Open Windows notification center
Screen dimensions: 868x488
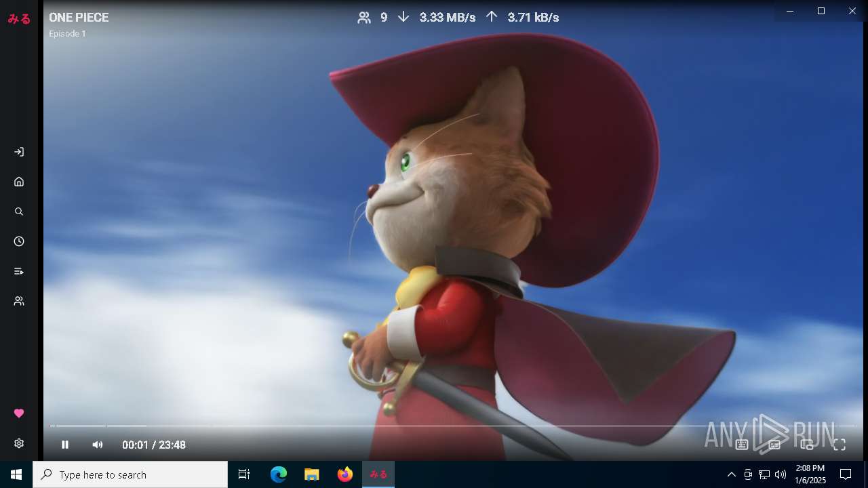pyautogui.click(x=846, y=474)
